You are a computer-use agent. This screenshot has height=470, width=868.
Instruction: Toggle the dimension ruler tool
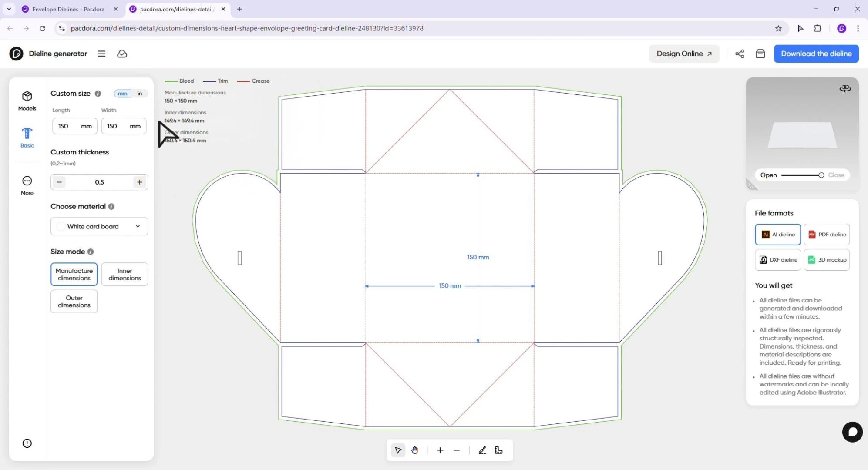499,450
